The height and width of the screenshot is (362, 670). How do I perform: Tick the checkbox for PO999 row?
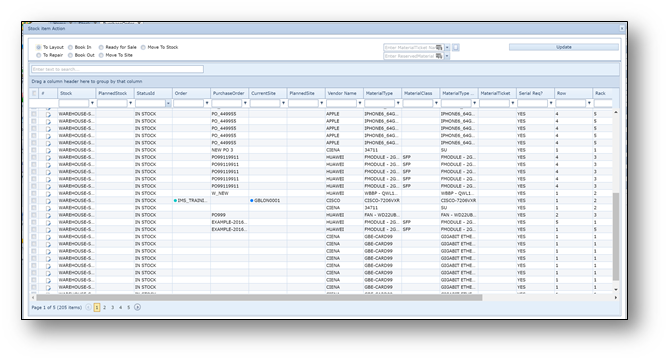pos(34,215)
